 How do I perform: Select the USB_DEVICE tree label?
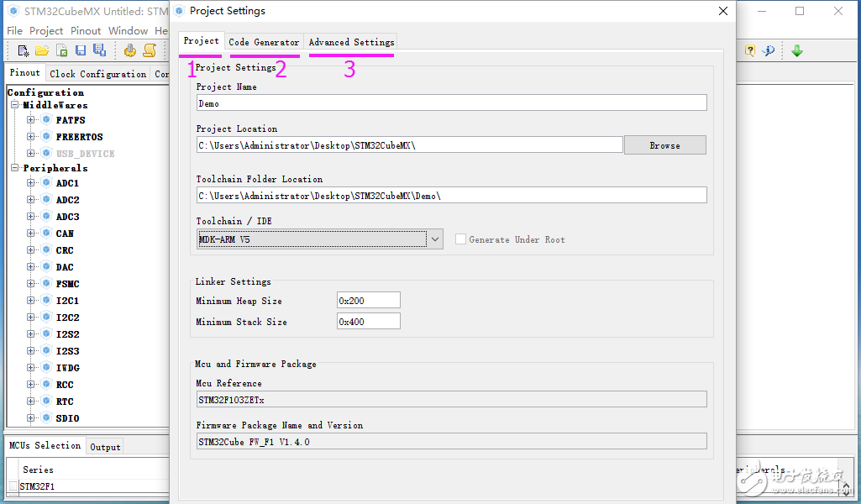point(85,153)
